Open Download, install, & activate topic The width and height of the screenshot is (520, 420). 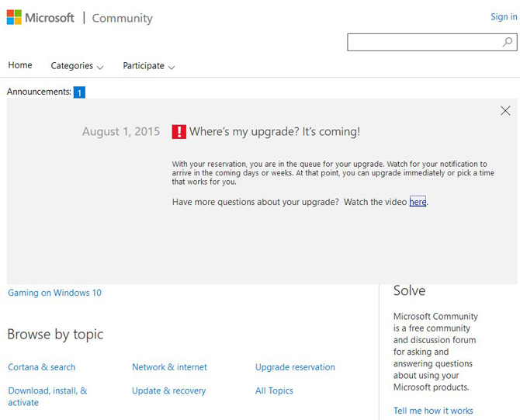[47, 397]
